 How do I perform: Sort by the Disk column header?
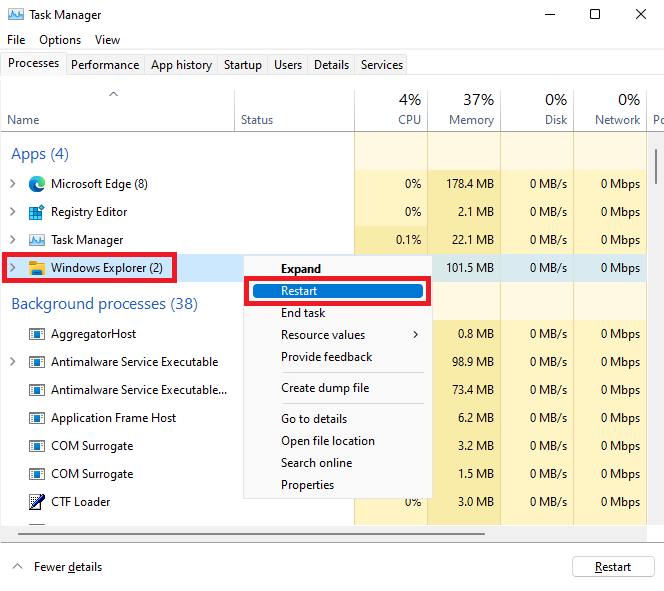pyautogui.click(x=537, y=110)
